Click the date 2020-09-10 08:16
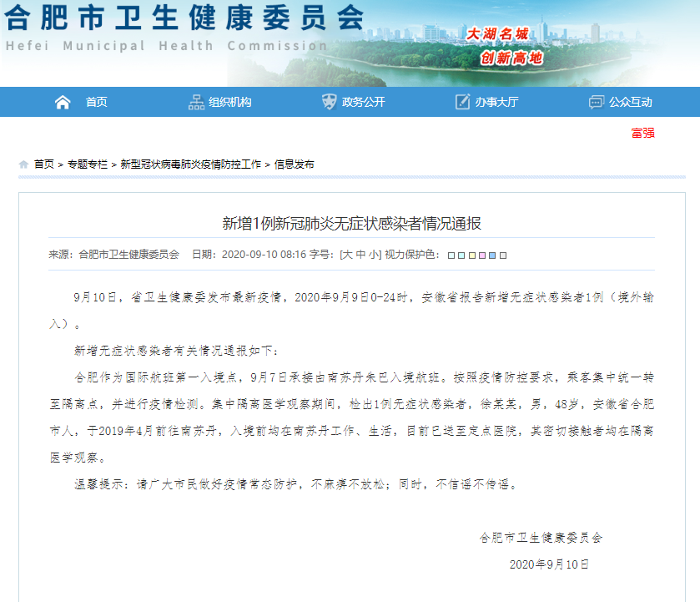Screen dimensions: 700x602 point(264,255)
